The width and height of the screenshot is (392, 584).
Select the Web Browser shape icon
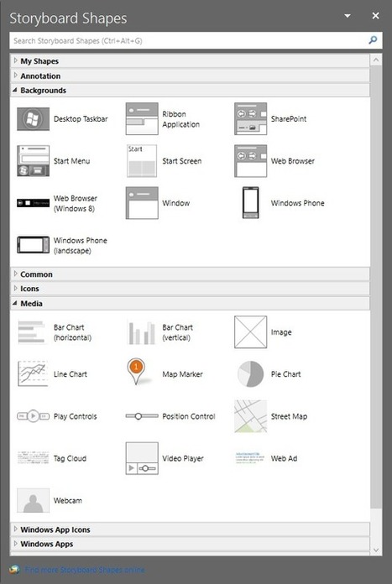(x=250, y=161)
